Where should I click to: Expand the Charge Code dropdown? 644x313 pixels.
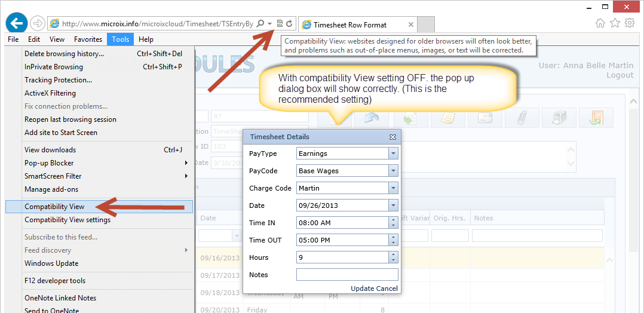[x=393, y=188]
